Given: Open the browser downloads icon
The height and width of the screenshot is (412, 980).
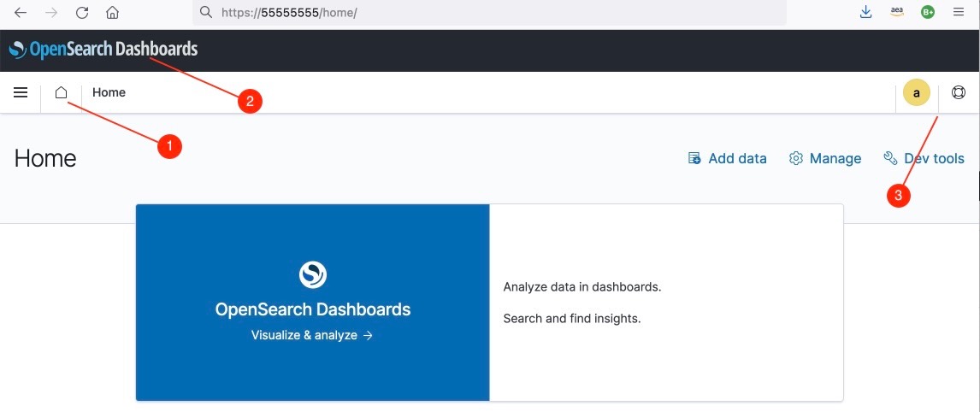Looking at the screenshot, I should [865, 12].
